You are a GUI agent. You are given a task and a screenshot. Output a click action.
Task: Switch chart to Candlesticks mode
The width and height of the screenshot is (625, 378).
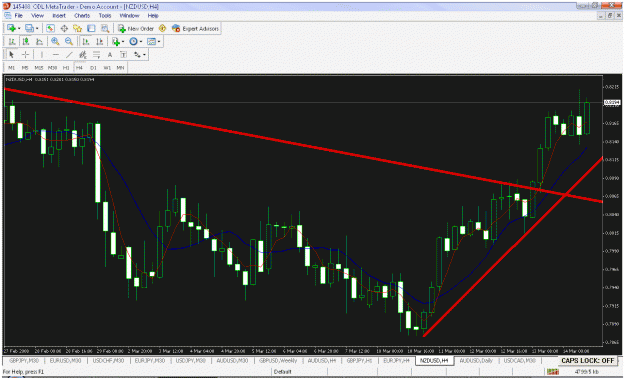click(26, 41)
